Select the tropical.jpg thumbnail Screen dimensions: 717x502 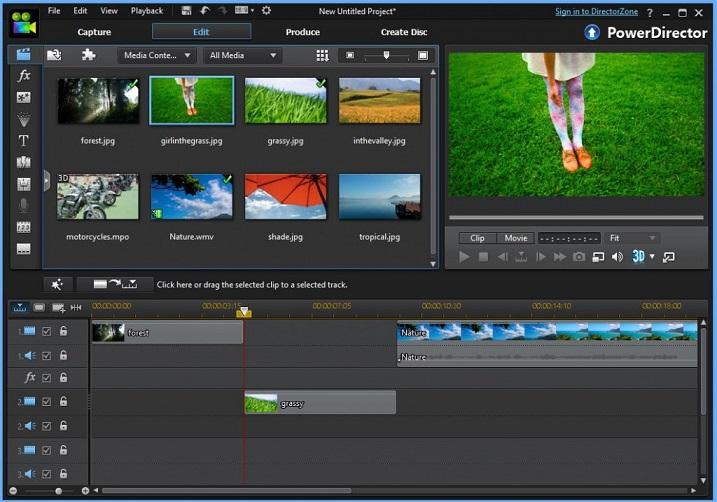pos(379,197)
